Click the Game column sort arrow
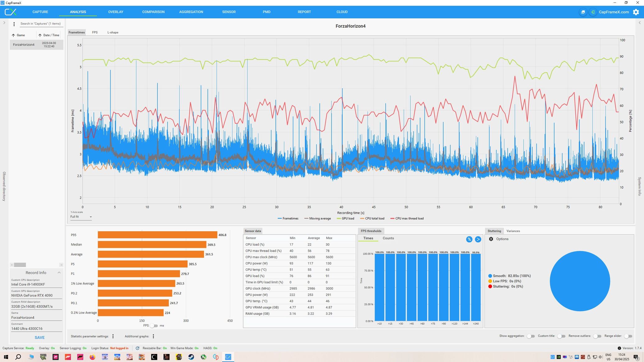Viewport: 644px width, 362px height. click(x=13, y=35)
